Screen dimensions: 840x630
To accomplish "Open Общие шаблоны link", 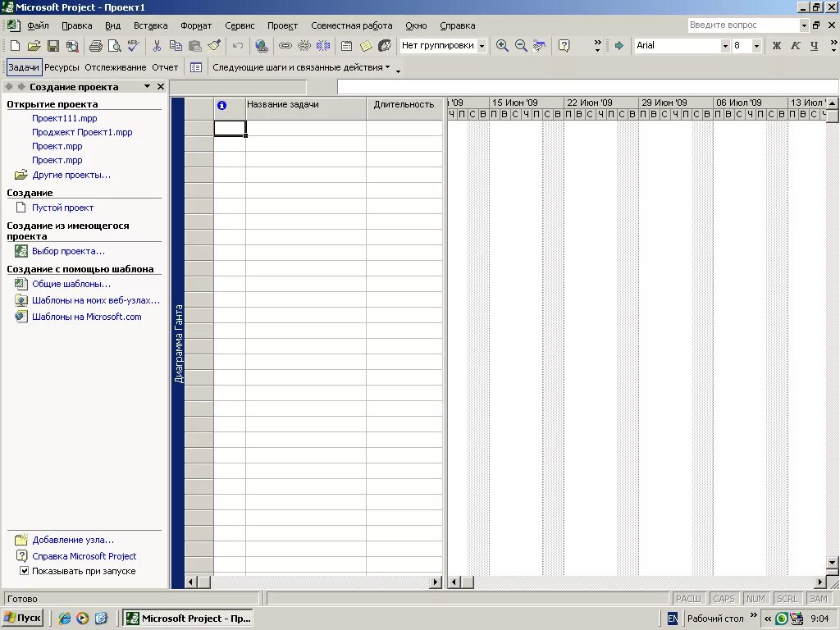I will (x=71, y=284).
